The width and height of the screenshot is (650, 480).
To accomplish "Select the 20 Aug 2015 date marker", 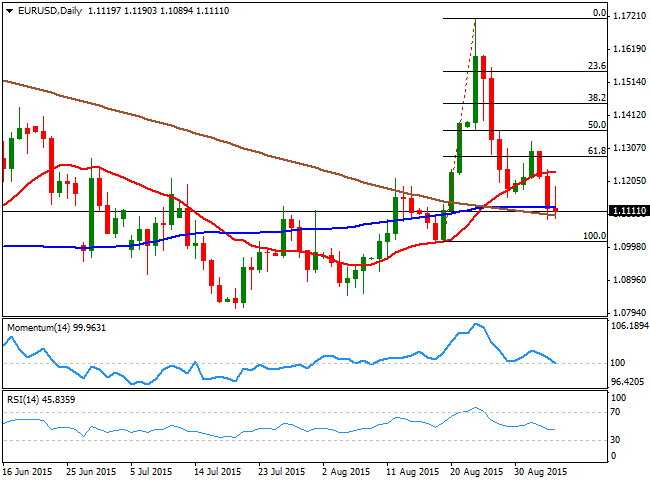I will [x=471, y=469].
